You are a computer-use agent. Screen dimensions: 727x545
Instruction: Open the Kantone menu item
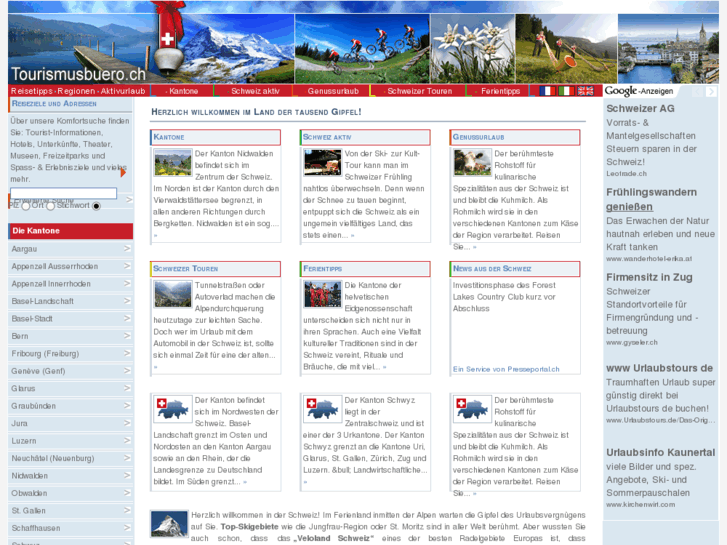[183, 91]
